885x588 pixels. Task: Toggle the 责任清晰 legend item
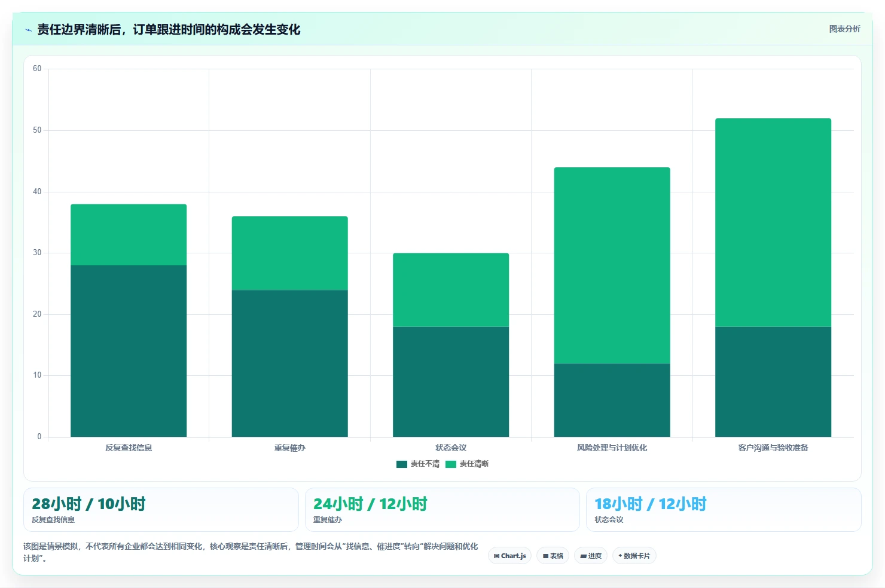(x=467, y=464)
